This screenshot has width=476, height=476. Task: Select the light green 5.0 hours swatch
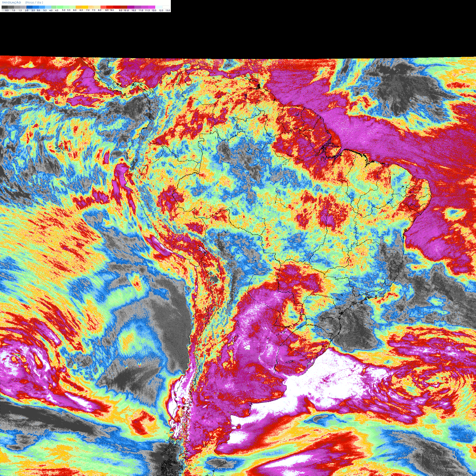click(60, 7)
